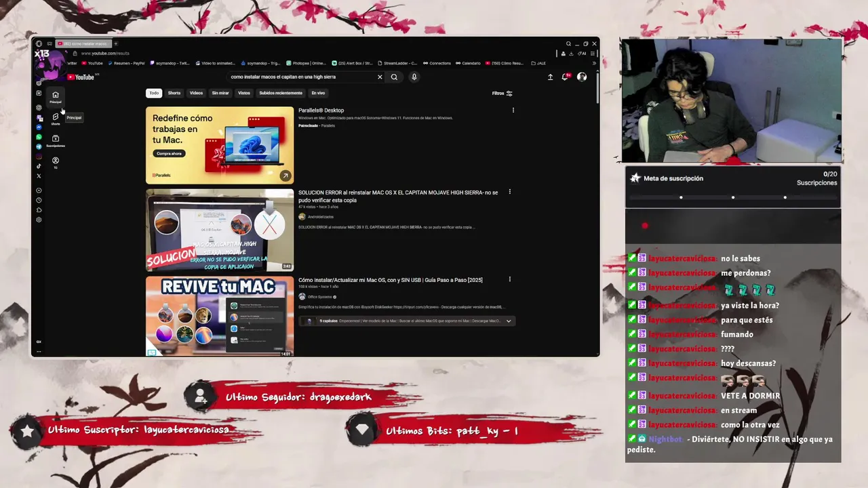Open the Resumen - PayPal bookmark
This screenshot has height=488, width=868.
pyautogui.click(x=126, y=63)
